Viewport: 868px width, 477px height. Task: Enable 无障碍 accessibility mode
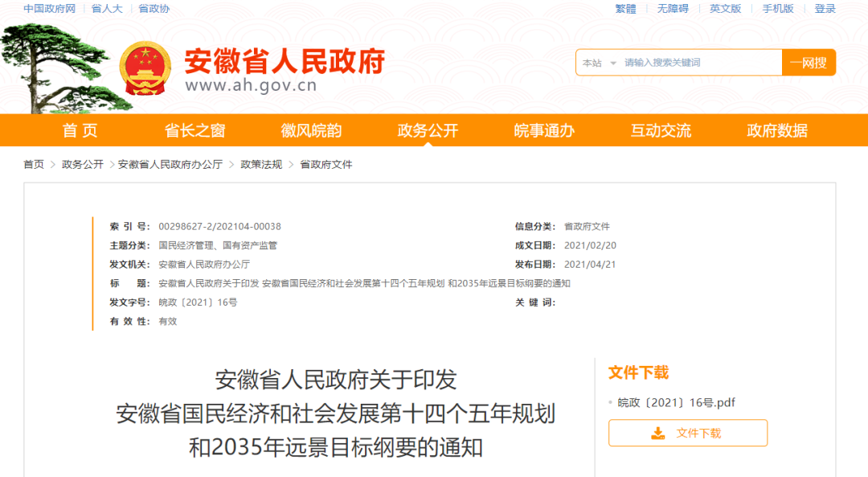[x=673, y=9]
